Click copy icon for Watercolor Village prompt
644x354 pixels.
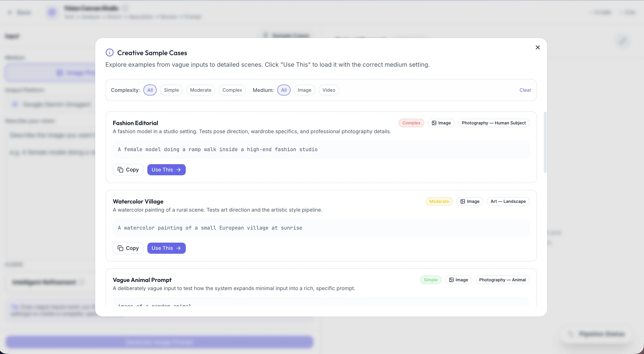click(x=120, y=248)
